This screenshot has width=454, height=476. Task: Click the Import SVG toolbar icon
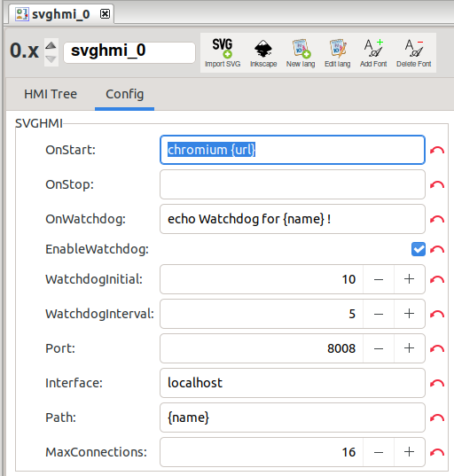pos(223,53)
